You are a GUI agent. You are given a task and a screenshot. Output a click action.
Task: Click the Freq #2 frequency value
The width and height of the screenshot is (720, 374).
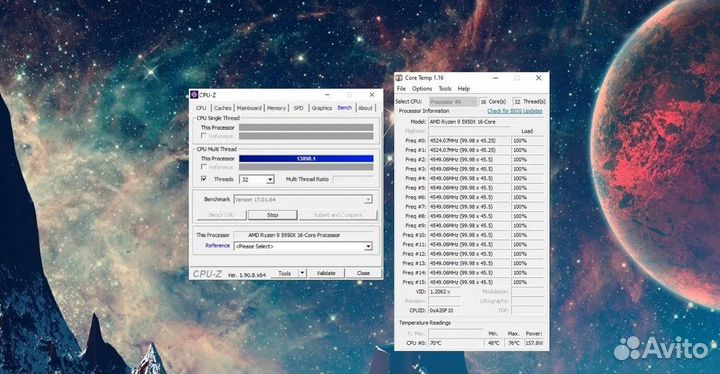[x=469, y=159]
